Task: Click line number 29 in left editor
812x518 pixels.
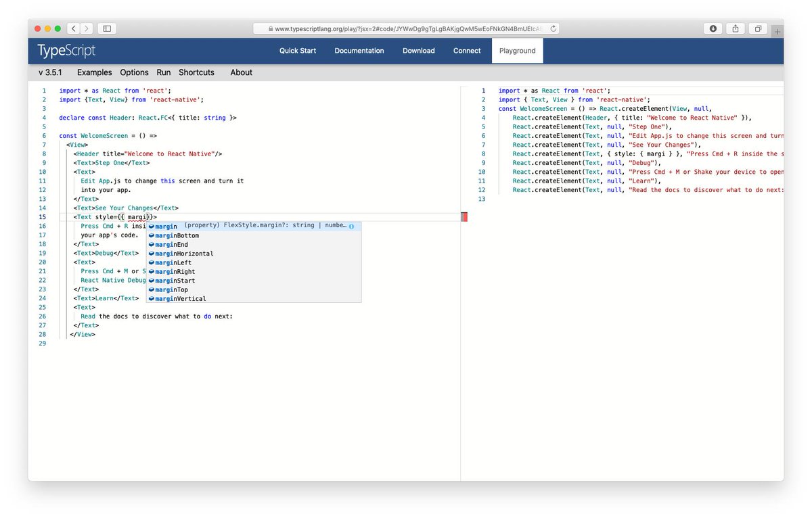Action: click(x=43, y=343)
